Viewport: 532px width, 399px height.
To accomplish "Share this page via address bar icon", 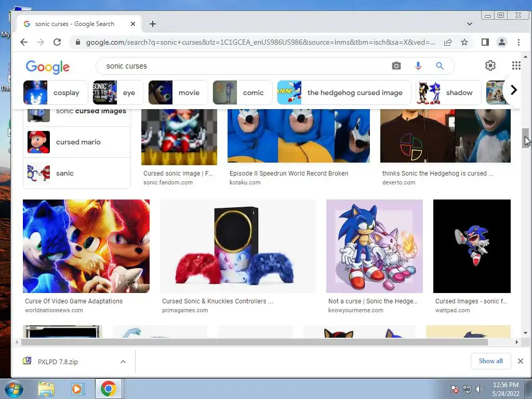I will tap(448, 42).
